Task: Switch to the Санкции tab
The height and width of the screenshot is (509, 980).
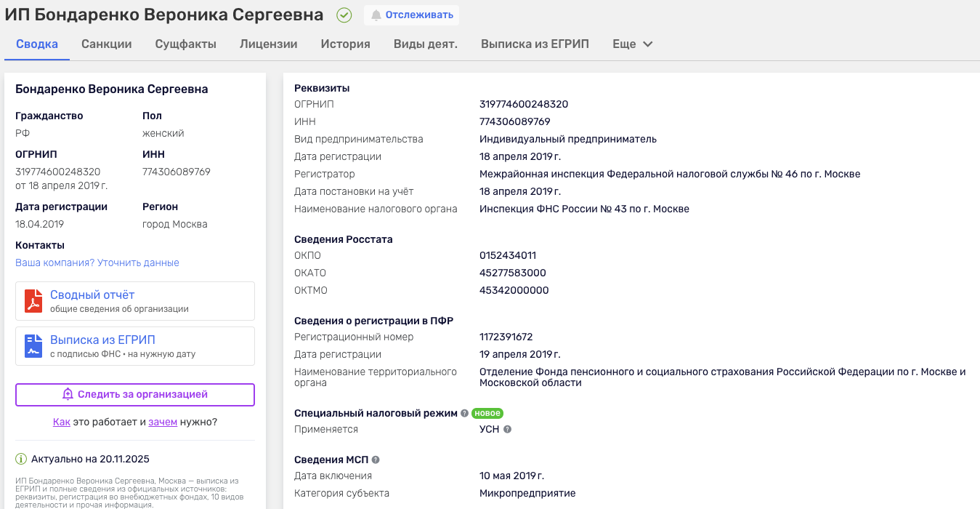Action: [106, 44]
